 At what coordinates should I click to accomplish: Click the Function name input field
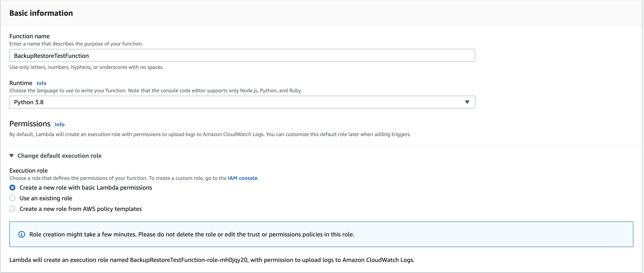pos(242,55)
